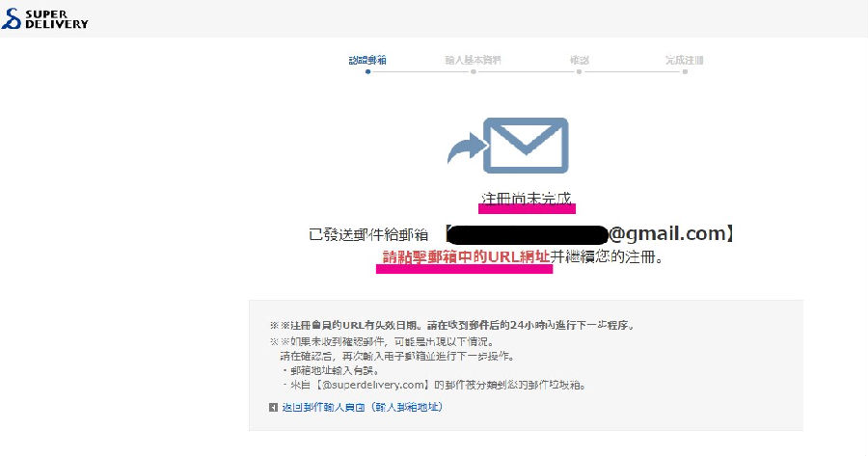Go to the 完成注冊 step label
The image size is (868, 456).
pyautogui.click(x=685, y=60)
